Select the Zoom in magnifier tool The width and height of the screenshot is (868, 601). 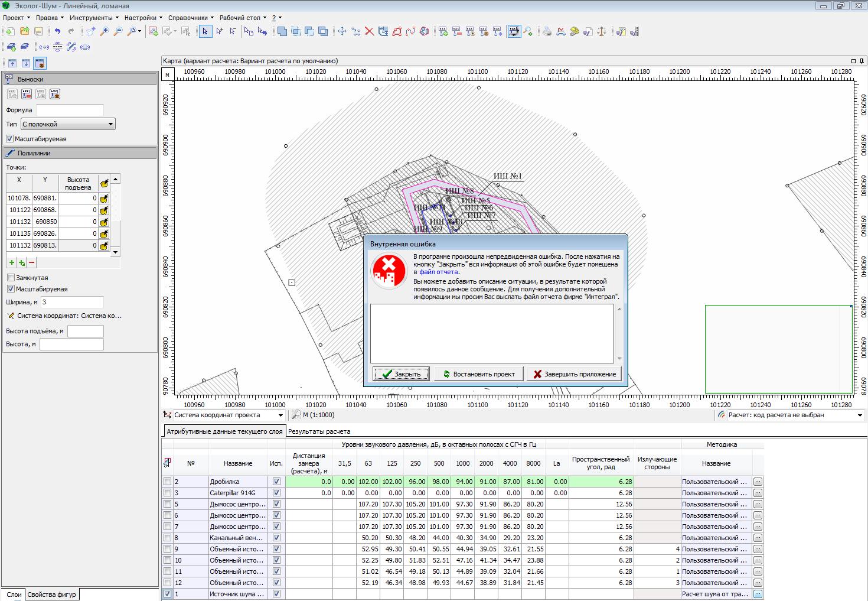click(105, 31)
